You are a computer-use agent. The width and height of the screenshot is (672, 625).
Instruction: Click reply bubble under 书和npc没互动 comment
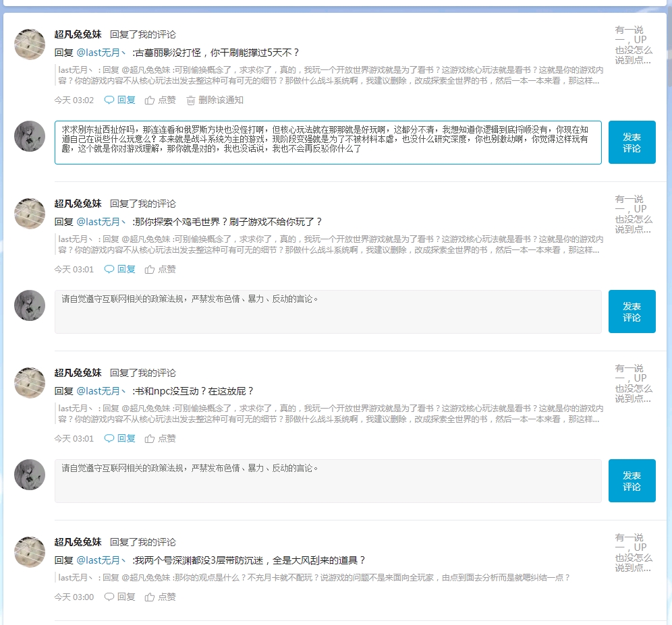(109, 439)
